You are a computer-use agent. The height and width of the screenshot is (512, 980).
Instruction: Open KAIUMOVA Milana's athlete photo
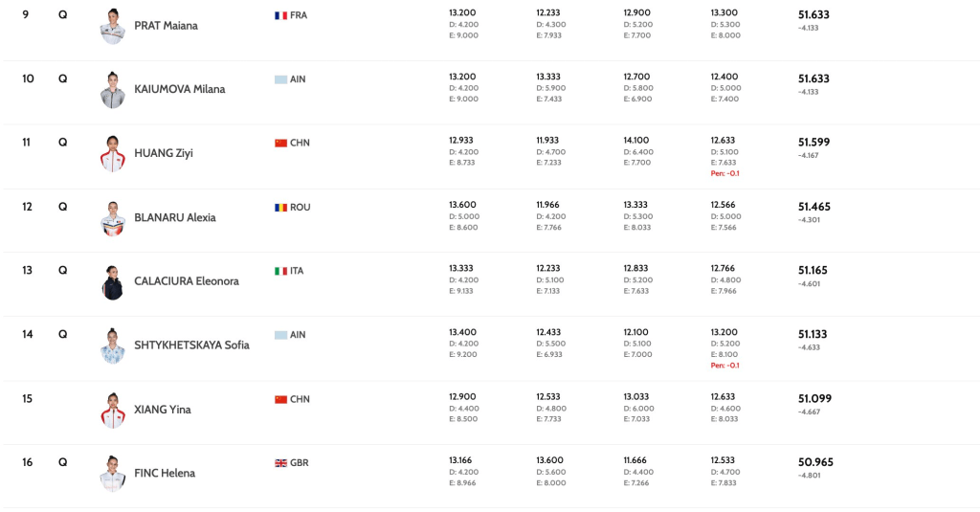(113, 90)
